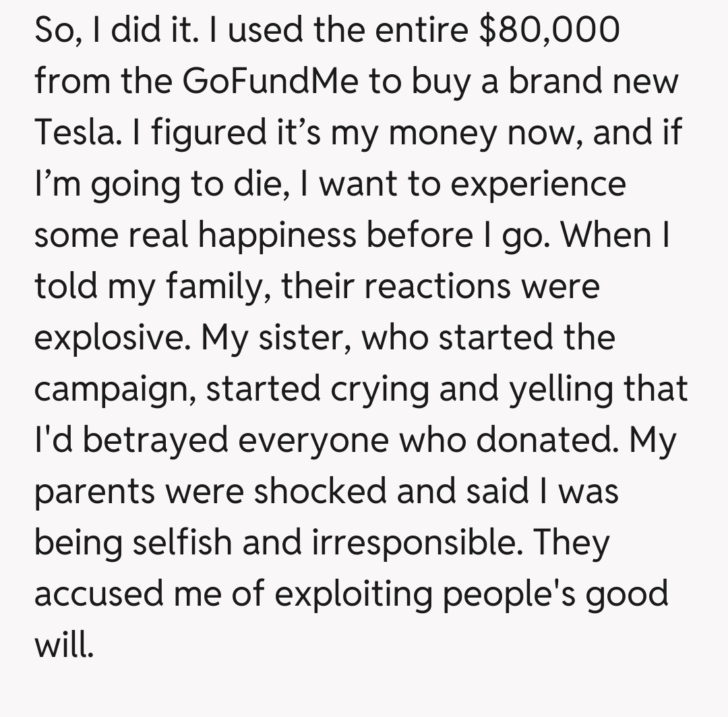Screen dimensions: 728x717
Task: Click the word "happiness"
Action: tap(280, 237)
